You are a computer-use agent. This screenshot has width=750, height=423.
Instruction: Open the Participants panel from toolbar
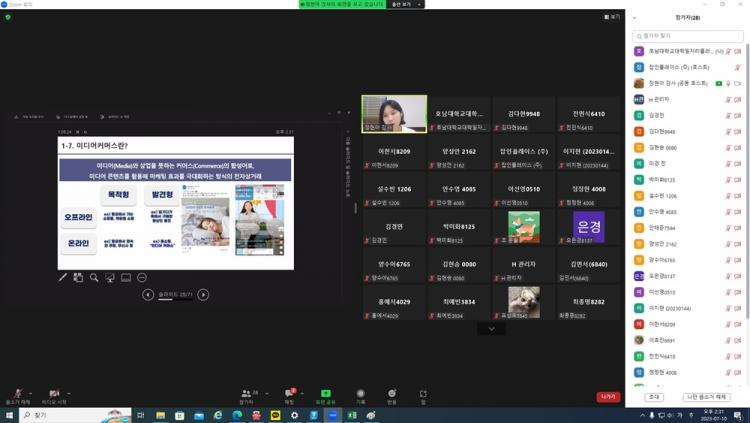[x=246, y=393]
